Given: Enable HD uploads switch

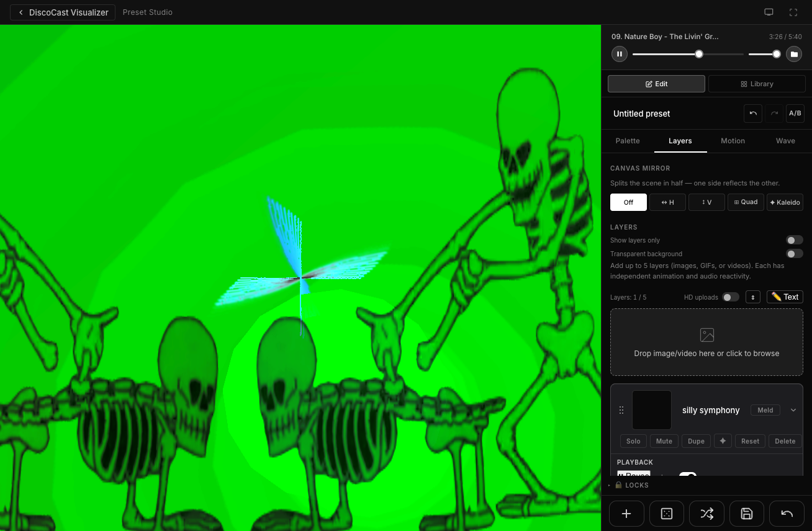Looking at the screenshot, I should point(731,297).
